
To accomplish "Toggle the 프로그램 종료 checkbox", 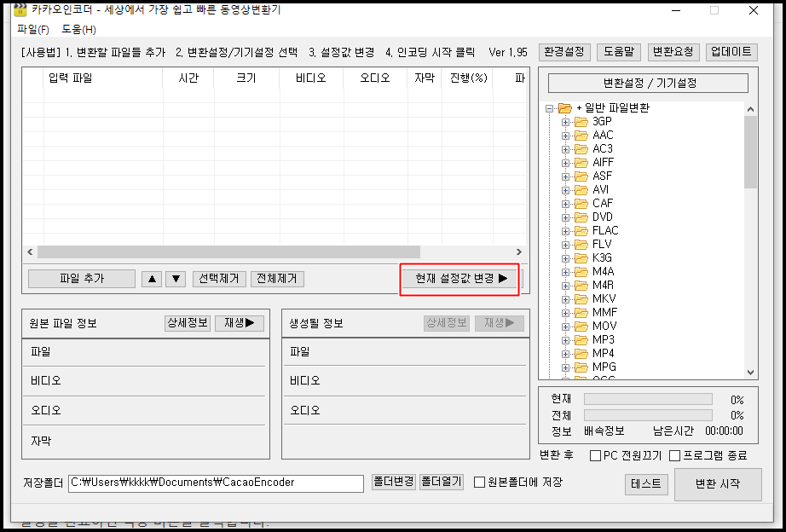I will [674, 456].
